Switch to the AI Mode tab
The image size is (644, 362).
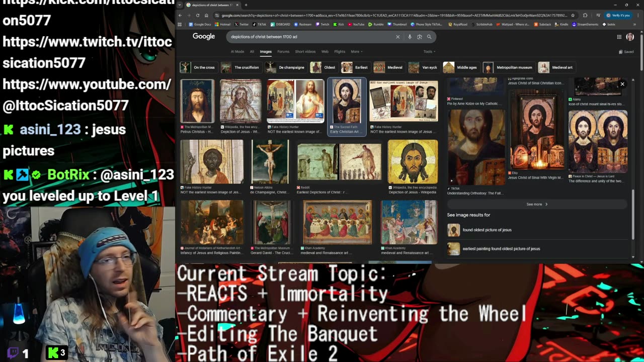click(237, 51)
